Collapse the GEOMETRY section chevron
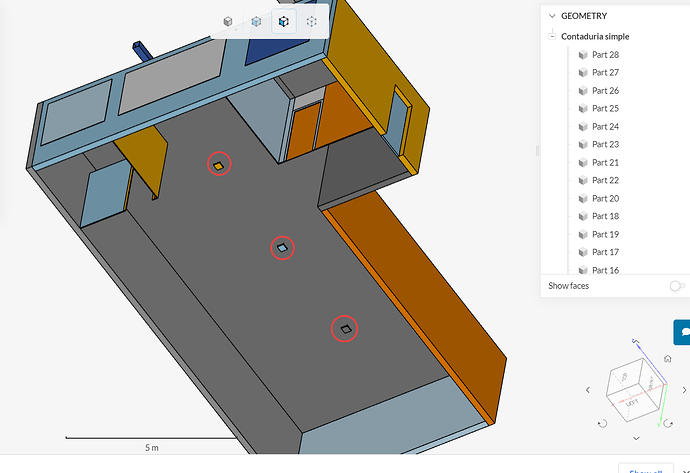 click(x=552, y=16)
